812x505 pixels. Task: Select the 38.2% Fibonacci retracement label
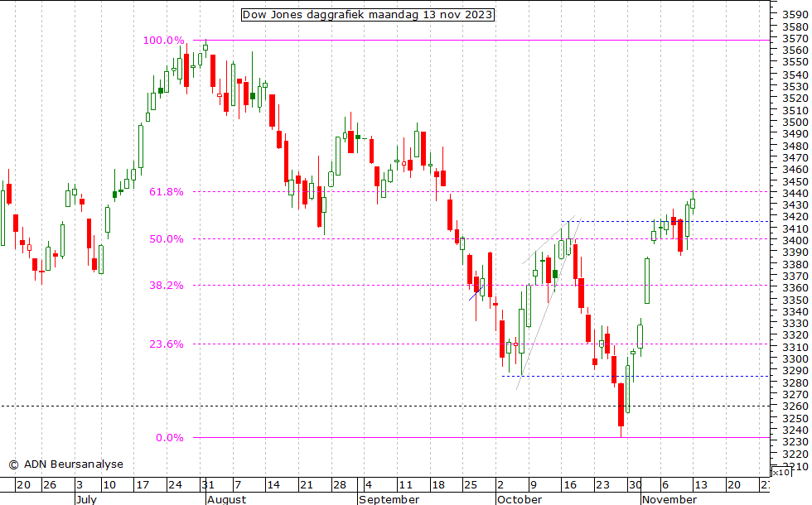pos(167,286)
